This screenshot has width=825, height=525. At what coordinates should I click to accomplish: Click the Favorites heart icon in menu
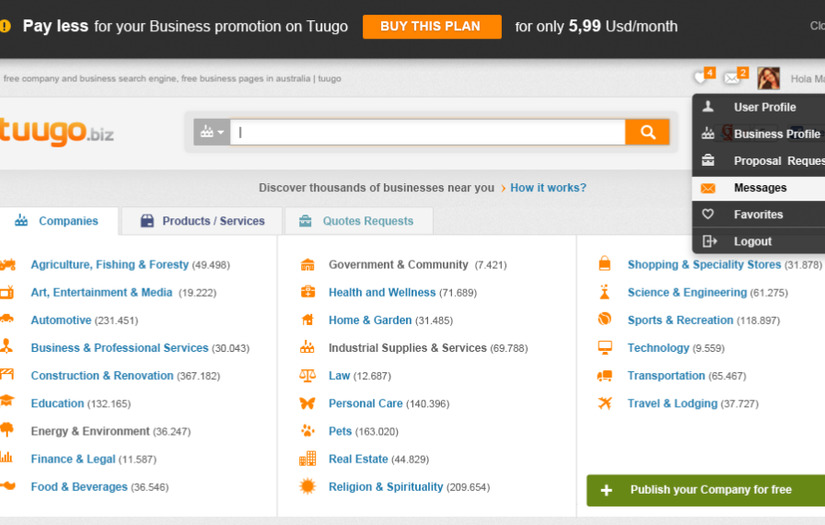point(708,214)
